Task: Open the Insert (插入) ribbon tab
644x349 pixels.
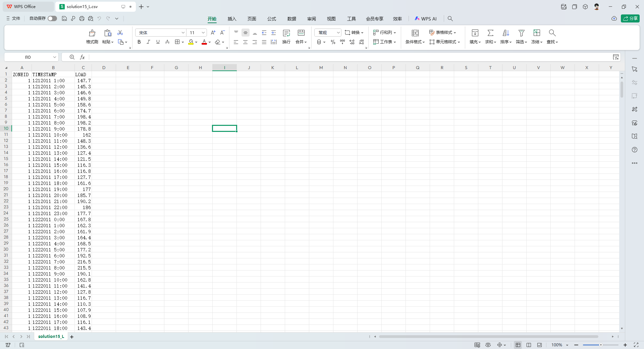Action: [x=232, y=19]
